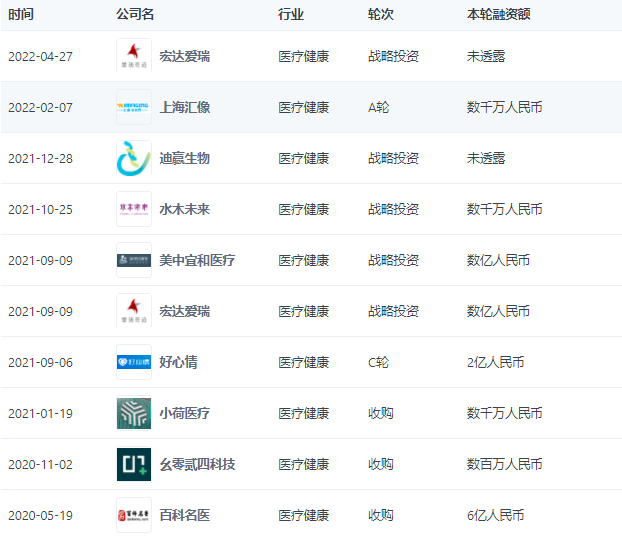Open the 水木未来 company link
Screen dimensions: 622x537
coord(184,209)
